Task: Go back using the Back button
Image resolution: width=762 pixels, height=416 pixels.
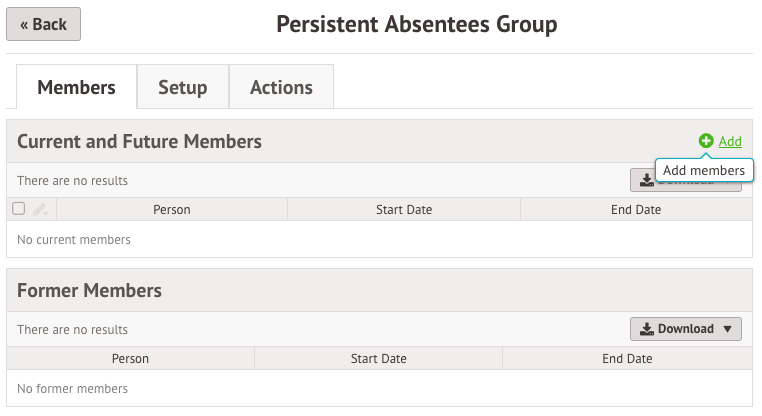Action: [43, 24]
